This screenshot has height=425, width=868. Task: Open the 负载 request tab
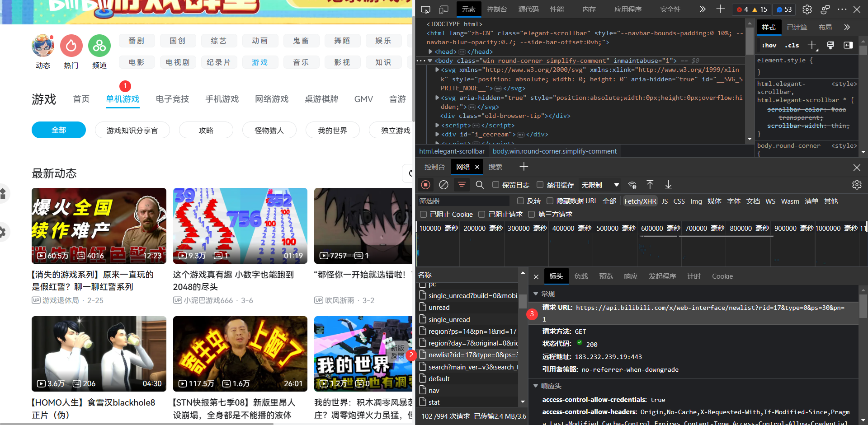pyautogui.click(x=581, y=276)
